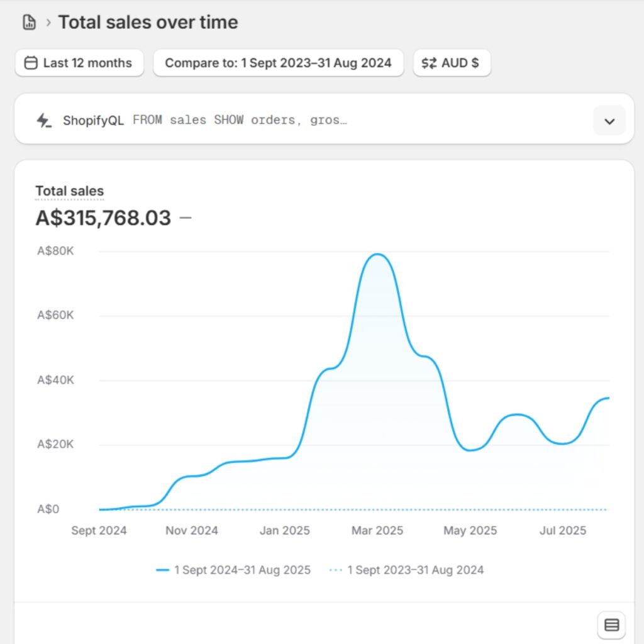Click the A$315,768.03 total value
Screen dimensions: 644x644
pyautogui.click(x=103, y=218)
